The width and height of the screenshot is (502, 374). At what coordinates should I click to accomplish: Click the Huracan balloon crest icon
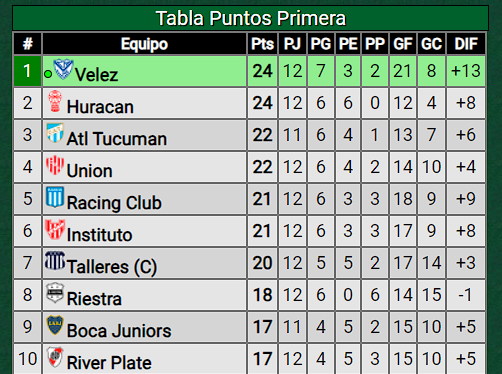point(55,101)
